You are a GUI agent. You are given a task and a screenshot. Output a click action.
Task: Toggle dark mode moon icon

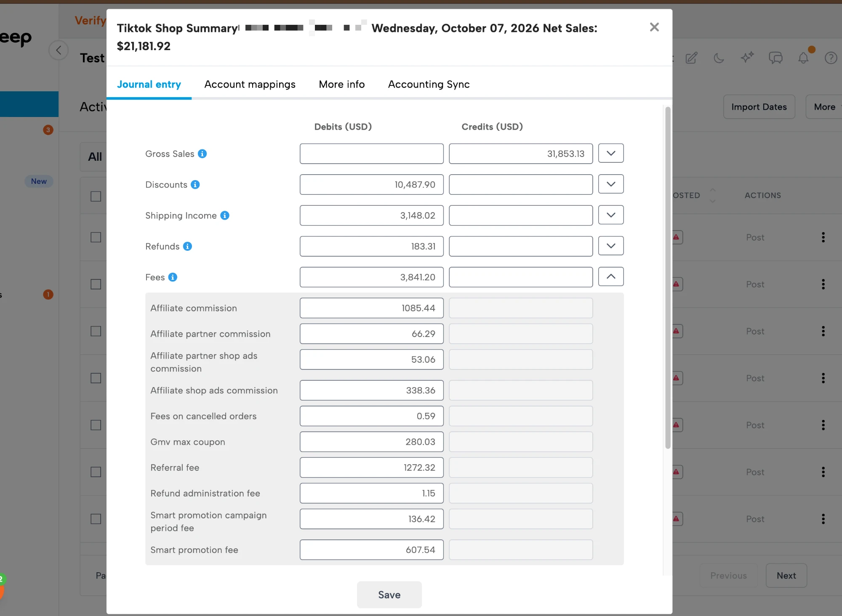click(x=719, y=58)
